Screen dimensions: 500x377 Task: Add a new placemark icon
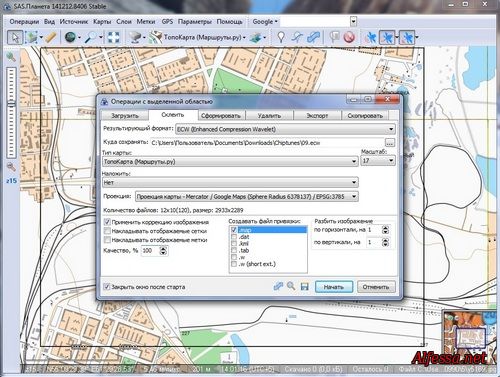point(281,37)
